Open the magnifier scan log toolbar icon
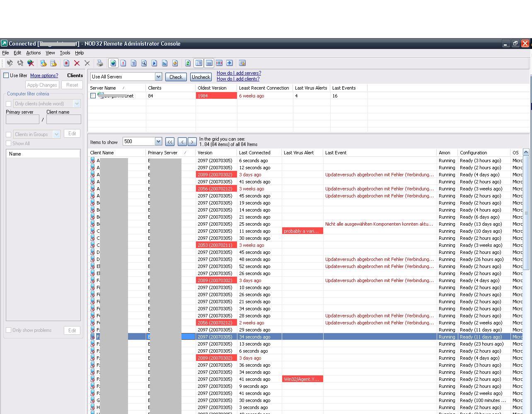Viewport: 532px width, 414px height. 144,63
